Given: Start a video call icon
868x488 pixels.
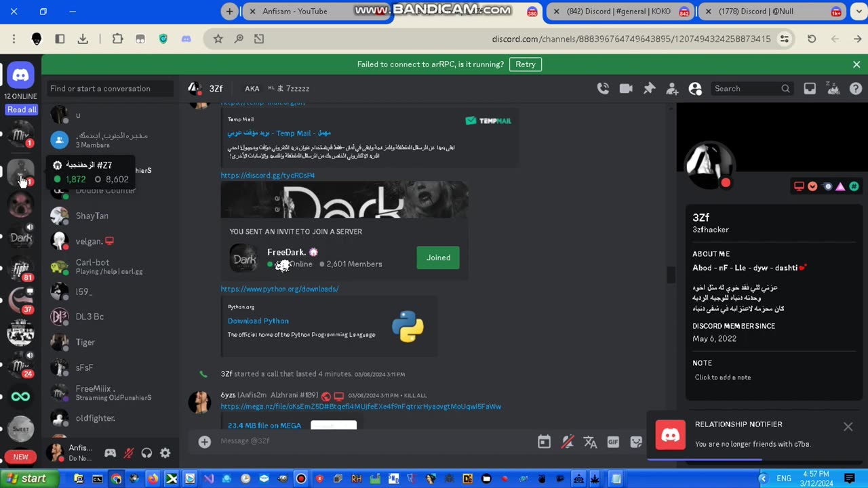Looking at the screenshot, I should pos(626,88).
